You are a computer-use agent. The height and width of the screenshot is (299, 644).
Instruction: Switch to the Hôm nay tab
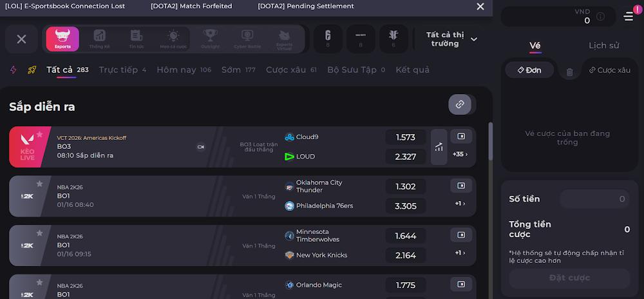[184, 70]
